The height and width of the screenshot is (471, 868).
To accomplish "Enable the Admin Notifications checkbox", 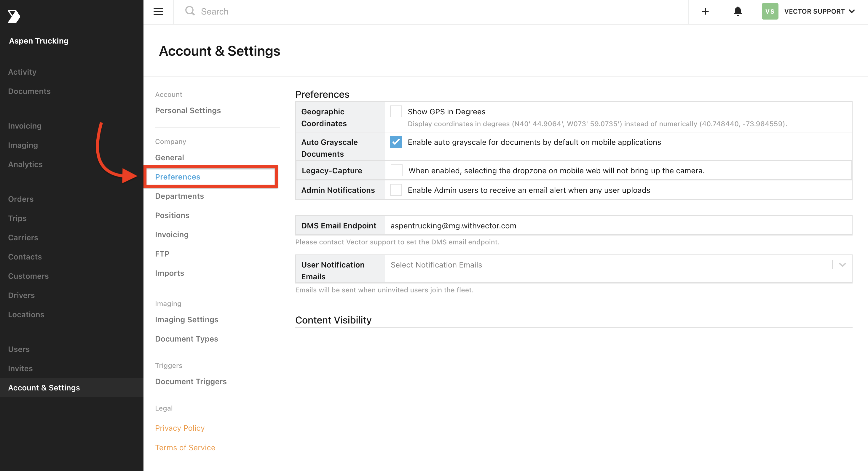I will [396, 190].
